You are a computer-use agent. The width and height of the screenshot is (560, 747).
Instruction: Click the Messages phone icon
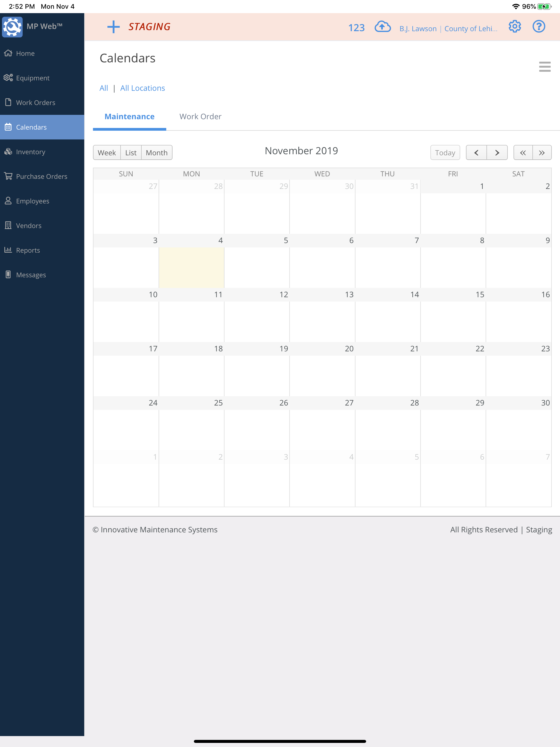(8, 275)
